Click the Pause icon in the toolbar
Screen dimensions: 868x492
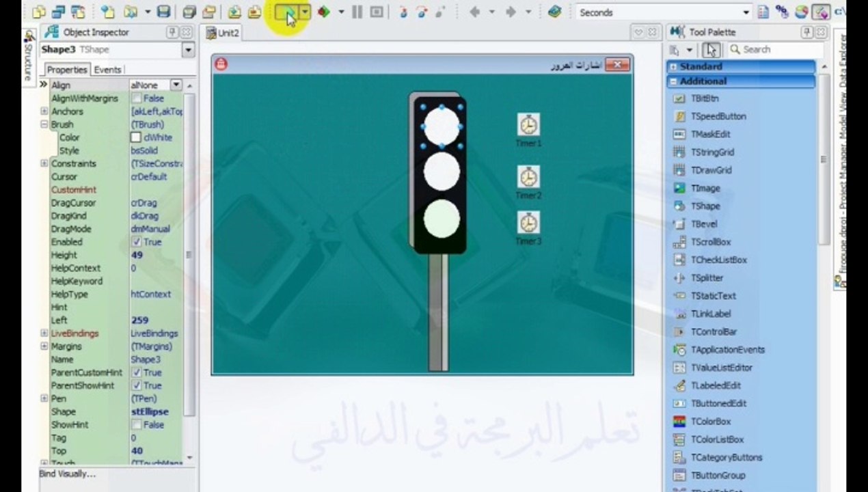[x=357, y=12]
